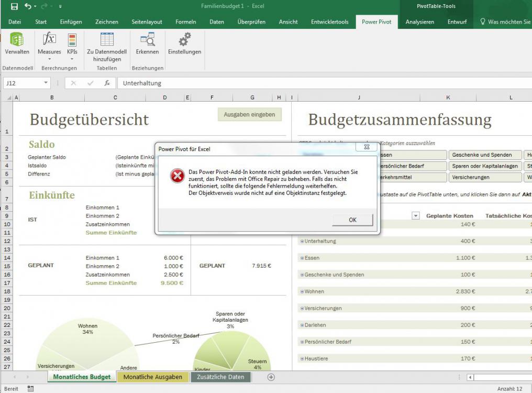This screenshot has width=532, height=393.
Task: Add a new sheet with plus icon
Action: (271, 377)
